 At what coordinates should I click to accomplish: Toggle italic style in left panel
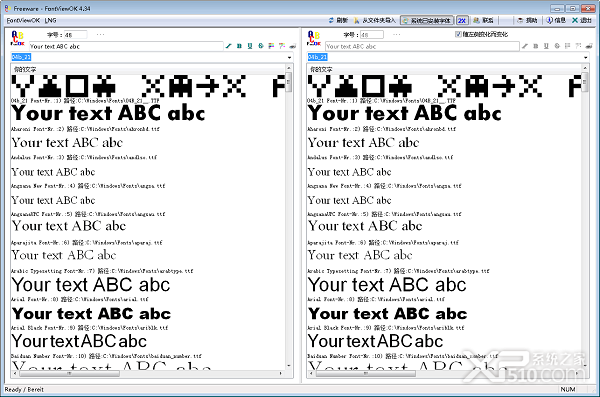coord(229,46)
